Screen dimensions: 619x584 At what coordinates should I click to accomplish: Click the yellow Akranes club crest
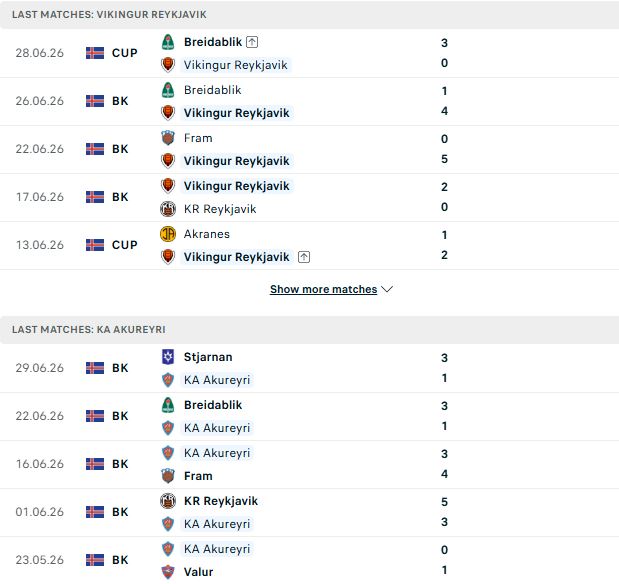tap(168, 234)
